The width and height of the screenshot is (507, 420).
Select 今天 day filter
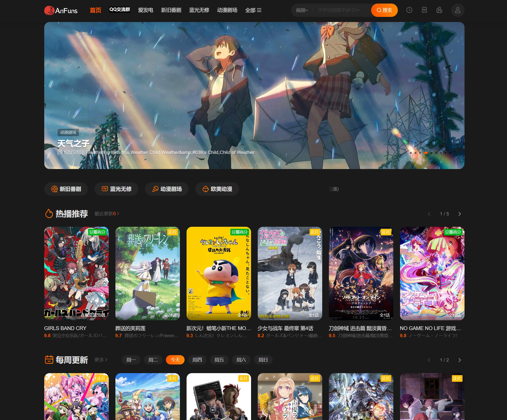click(175, 360)
